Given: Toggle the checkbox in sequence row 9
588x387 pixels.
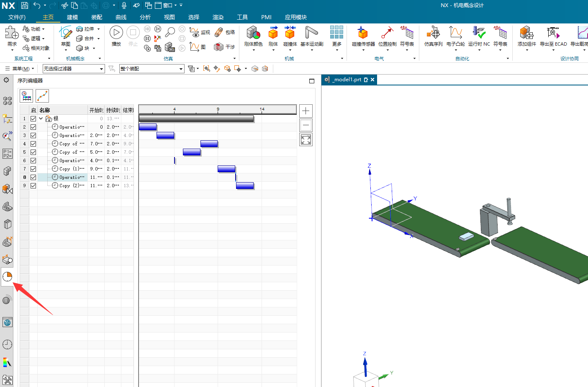Looking at the screenshot, I should pyautogui.click(x=33, y=186).
